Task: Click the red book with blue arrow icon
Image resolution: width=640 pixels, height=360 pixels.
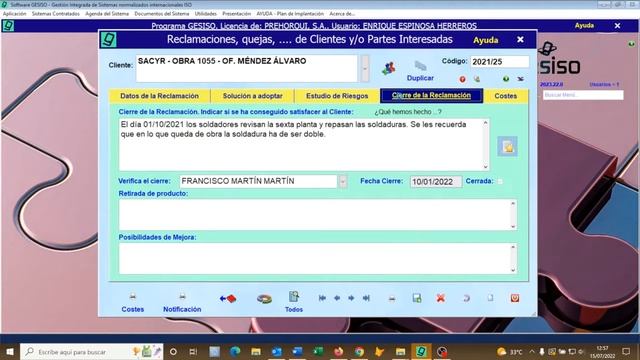Action: [228, 298]
